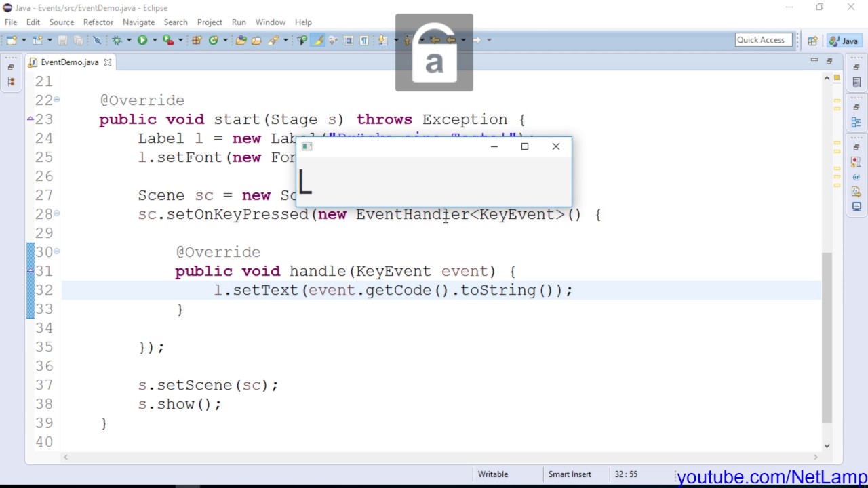Open the New wizard icon in toolbar
This screenshot has height=488, width=868.
tap(12, 41)
